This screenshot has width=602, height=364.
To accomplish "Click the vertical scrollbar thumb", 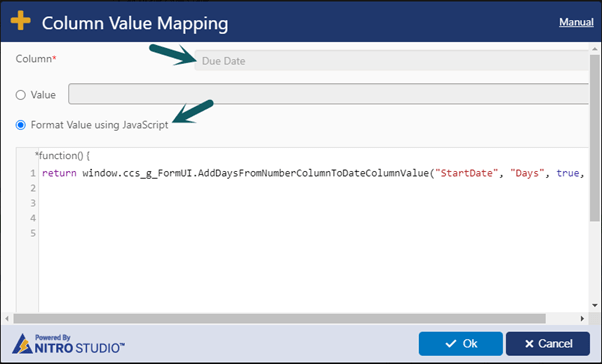I will click(x=595, y=137).
